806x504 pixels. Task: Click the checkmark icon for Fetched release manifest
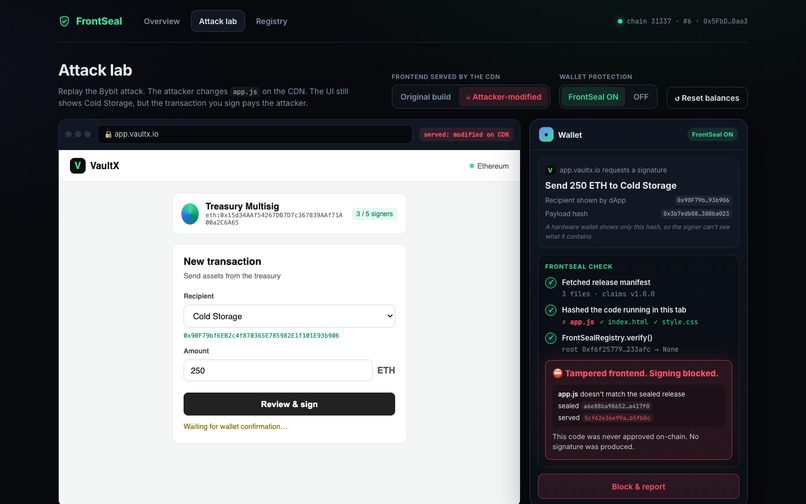pyautogui.click(x=551, y=283)
